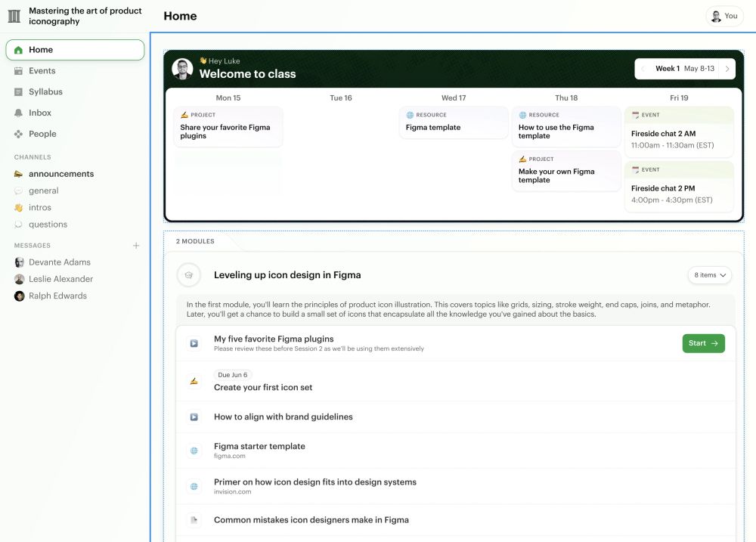This screenshot has height=542, width=756.
Task: Open Fireside chat 2 AM event card
Action: click(679, 132)
